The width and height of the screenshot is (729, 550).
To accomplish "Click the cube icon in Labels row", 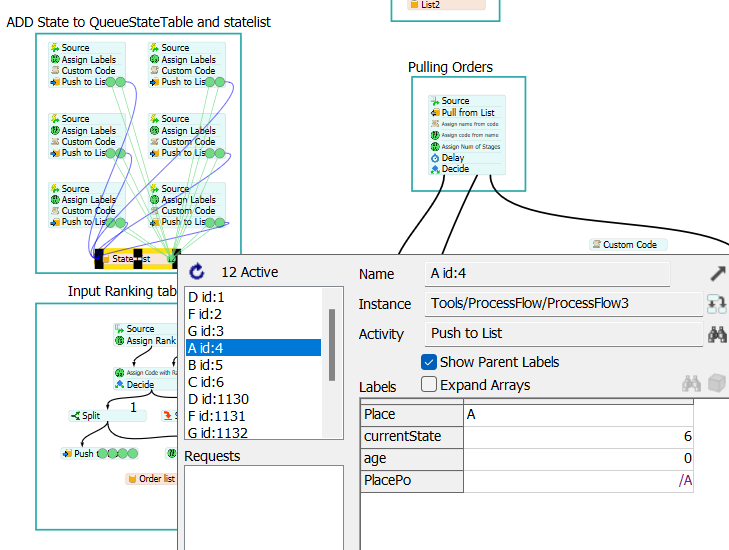I will click(716, 384).
